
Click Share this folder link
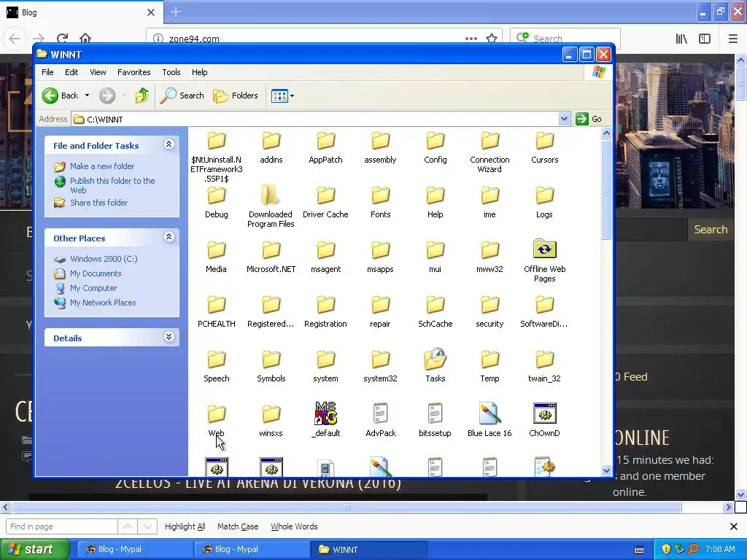pos(99,203)
